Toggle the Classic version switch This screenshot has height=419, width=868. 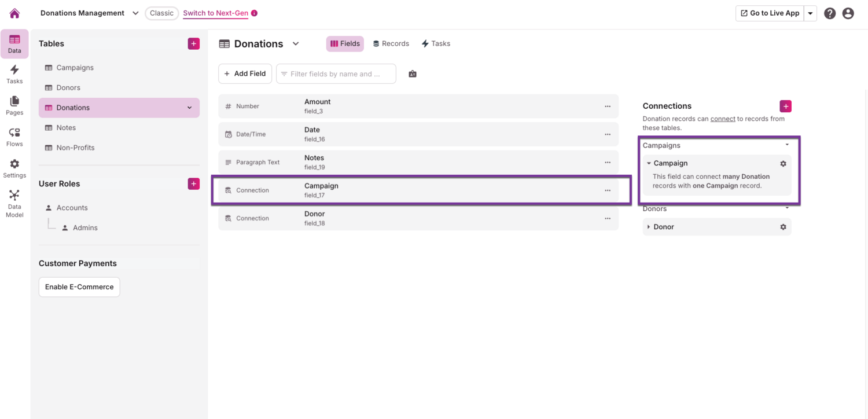(161, 13)
